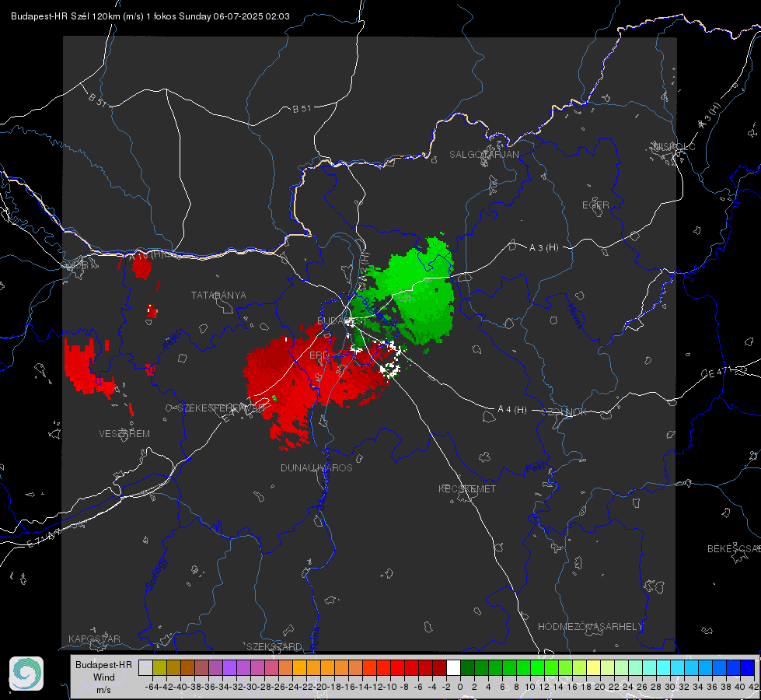Click the BÉKÉSCSABA city label
Screen dimensions: 761x700
tap(734, 548)
